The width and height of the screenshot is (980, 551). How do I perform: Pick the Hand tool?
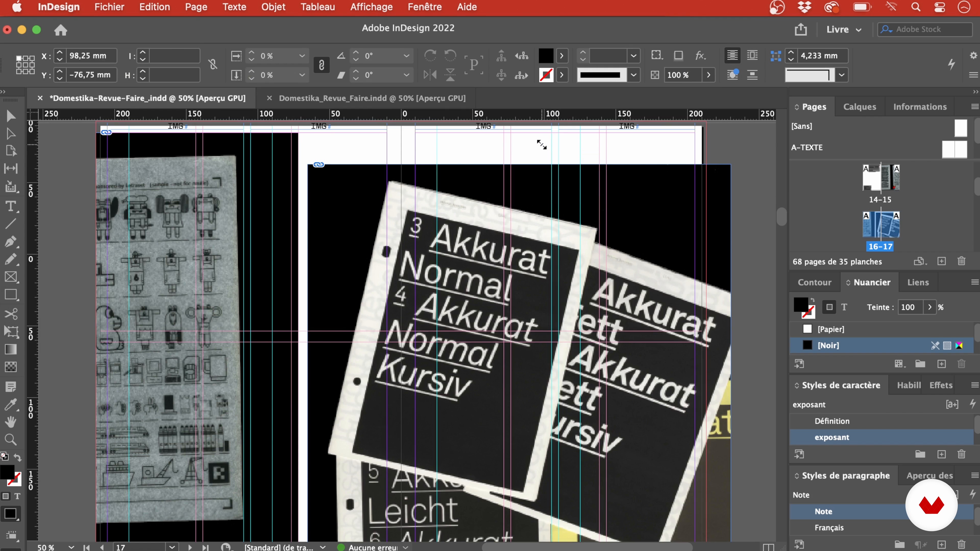click(11, 422)
